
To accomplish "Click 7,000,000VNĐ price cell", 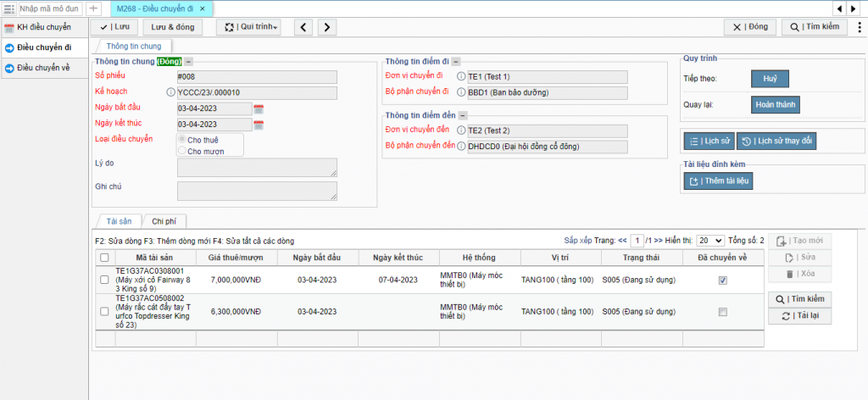I will coord(236,280).
